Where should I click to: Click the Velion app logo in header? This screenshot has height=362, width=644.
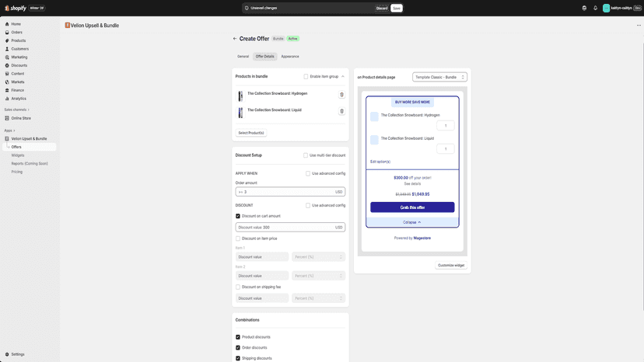pos(68,26)
